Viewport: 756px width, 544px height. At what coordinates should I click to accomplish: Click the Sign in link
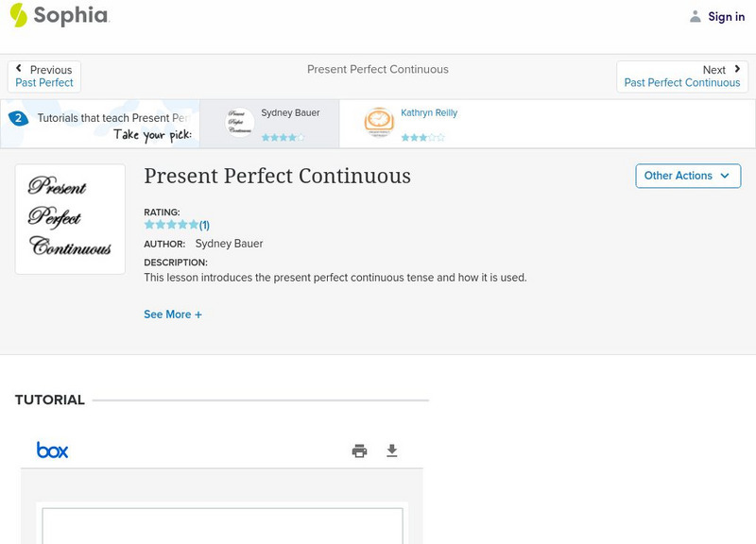(726, 16)
